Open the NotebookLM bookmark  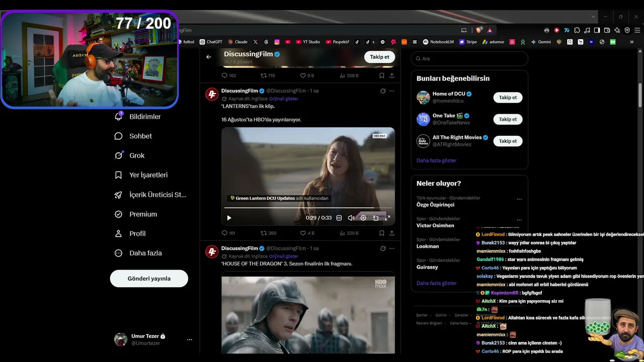point(438,42)
